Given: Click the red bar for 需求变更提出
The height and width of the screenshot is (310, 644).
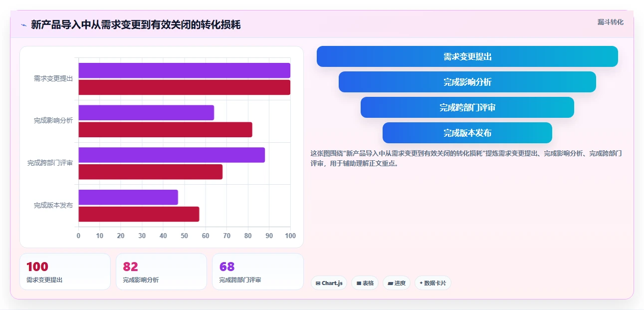Looking at the screenshot, I should (x=184, y=87).
